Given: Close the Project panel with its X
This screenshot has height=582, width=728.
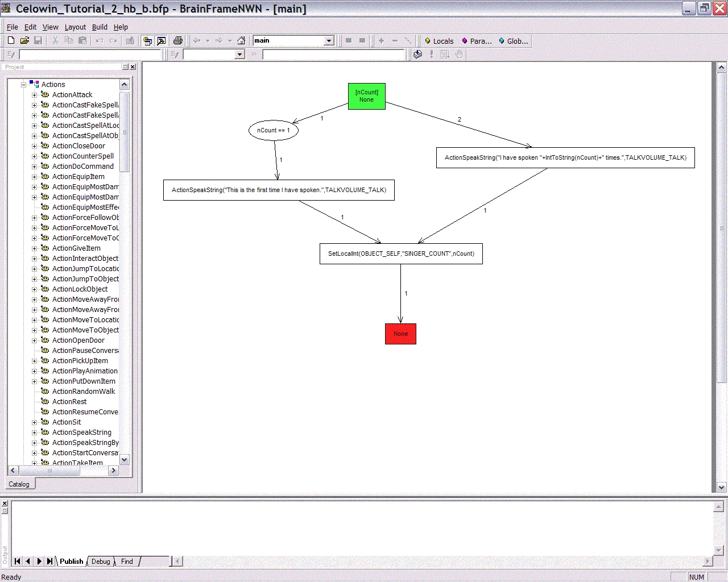Looking at the screenshot, I should pyautogui.click(x=133, y=67).
